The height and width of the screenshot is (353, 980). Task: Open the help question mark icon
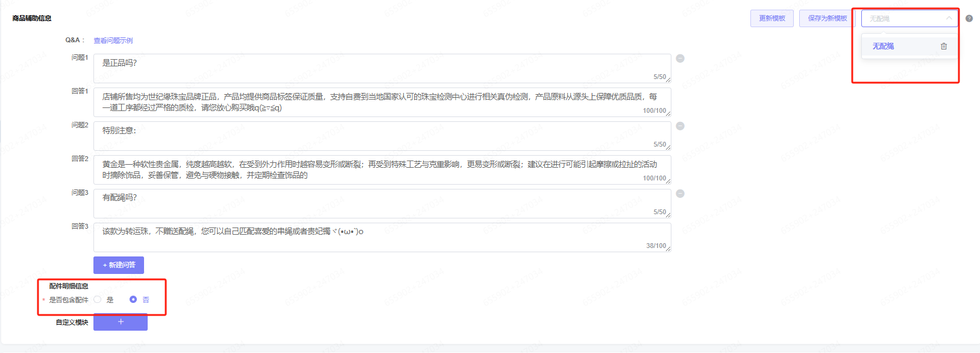click(x=969, y=19)
